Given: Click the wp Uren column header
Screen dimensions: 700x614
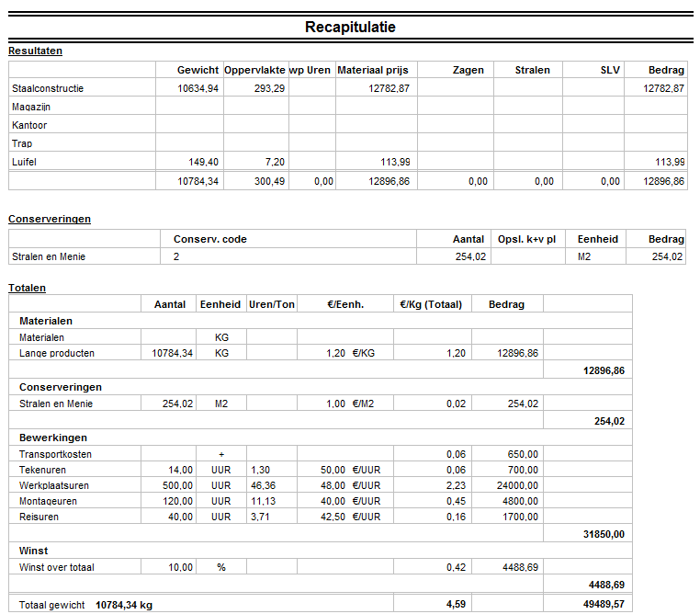Looking at the screenshot, I should coord(310,70).
